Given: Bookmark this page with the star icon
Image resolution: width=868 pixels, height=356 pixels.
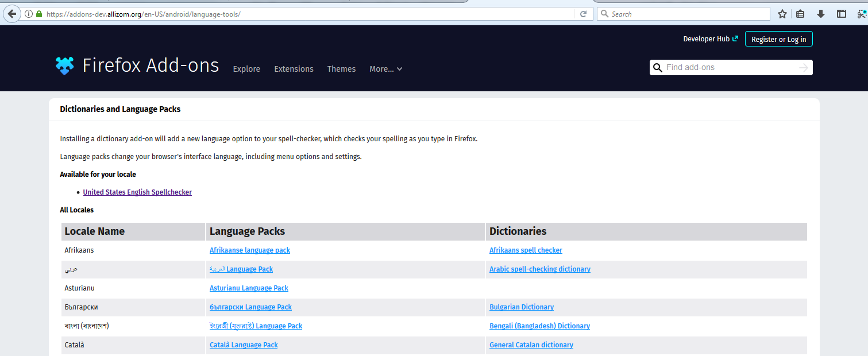Looking at the screenshot, I should (782, 14).
